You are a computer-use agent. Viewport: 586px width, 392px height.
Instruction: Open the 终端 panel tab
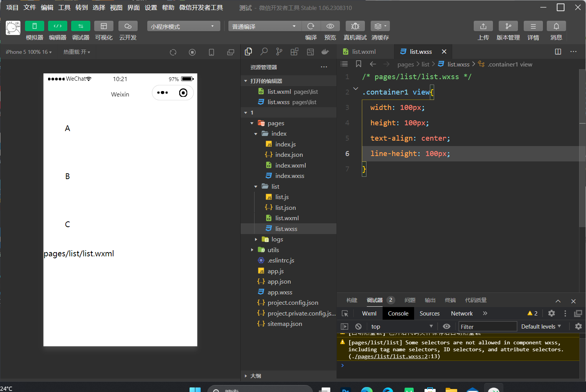450,300
